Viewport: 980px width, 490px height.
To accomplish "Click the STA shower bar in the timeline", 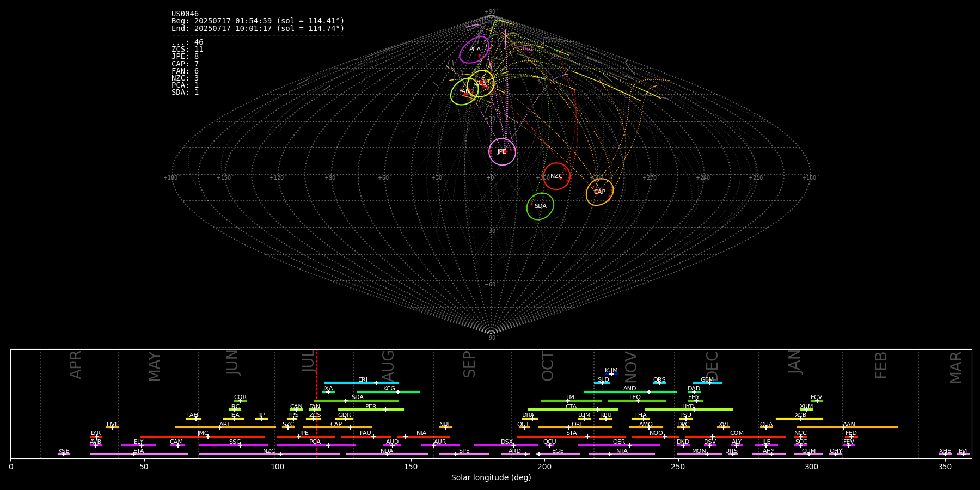I will (x=571, y=436).
